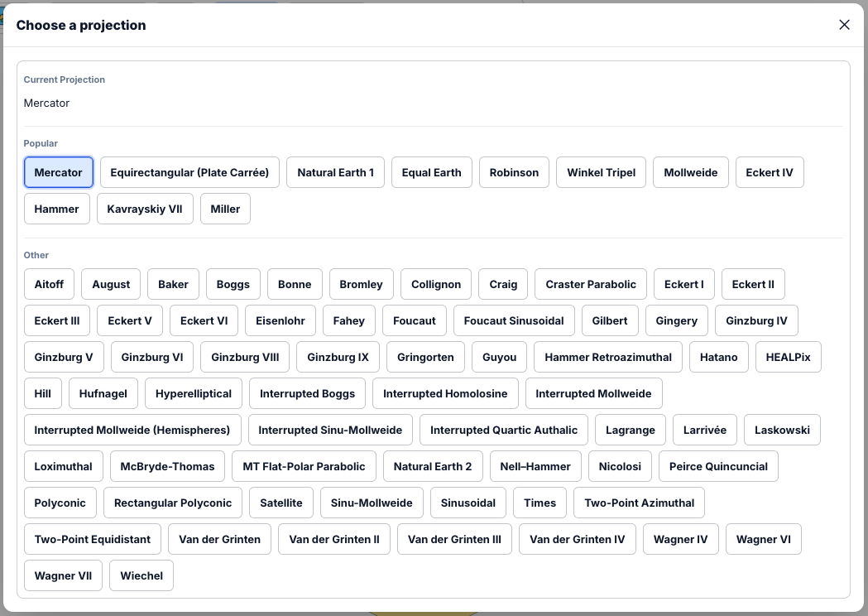Choose Interrupted Homolosine projection
Image resolution: width=868 pixels, height=616 pixels.
coord(445,393)
